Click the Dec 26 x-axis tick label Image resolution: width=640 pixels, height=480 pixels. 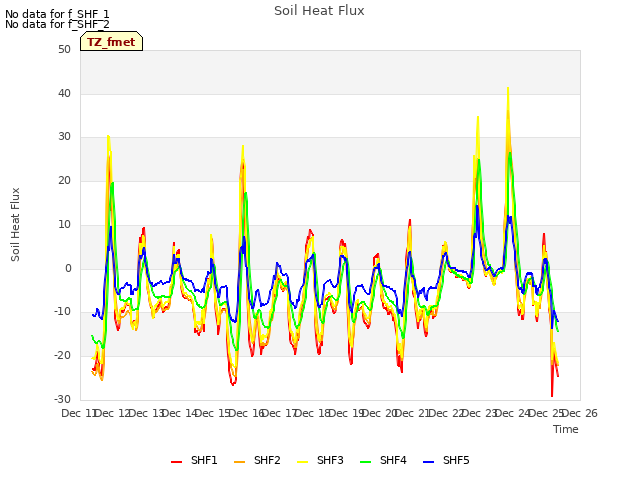coord(580,413)
